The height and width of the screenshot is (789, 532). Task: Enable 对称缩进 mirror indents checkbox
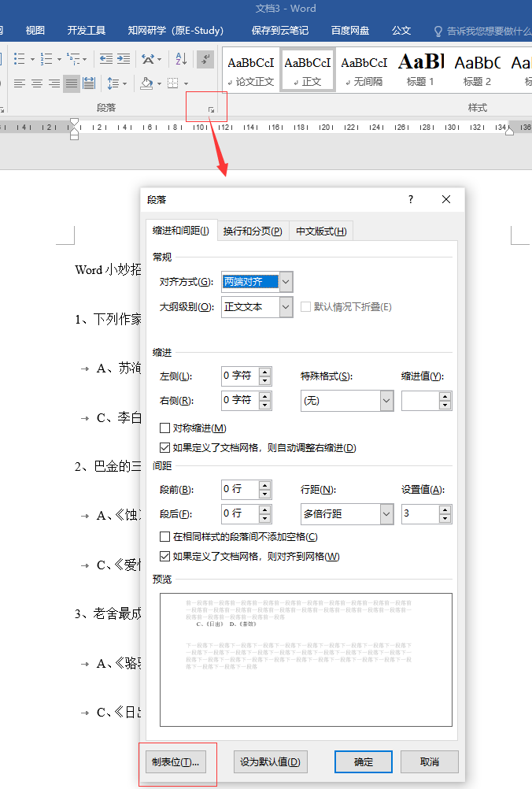tap(164, 428)
